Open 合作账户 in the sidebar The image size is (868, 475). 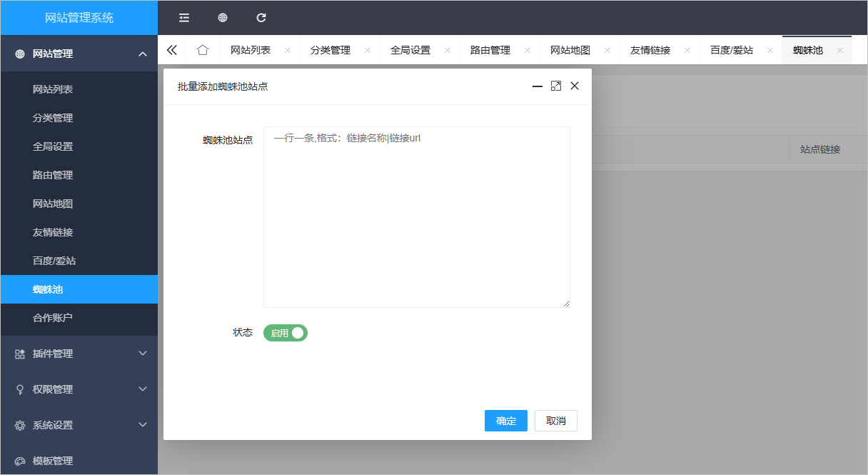[x=79, y=318]
